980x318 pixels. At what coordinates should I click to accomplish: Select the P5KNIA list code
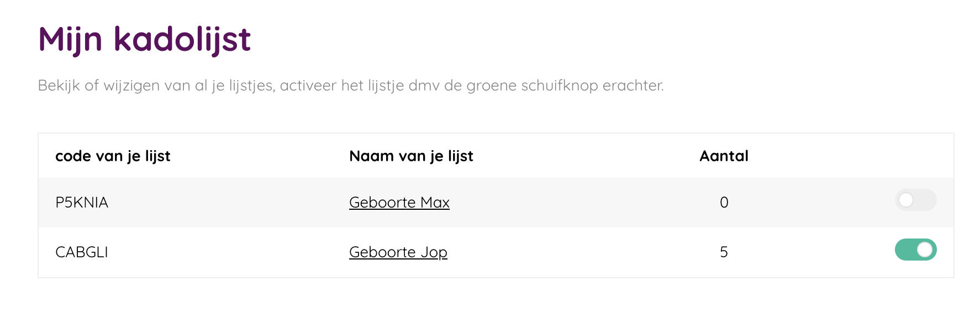82,203
